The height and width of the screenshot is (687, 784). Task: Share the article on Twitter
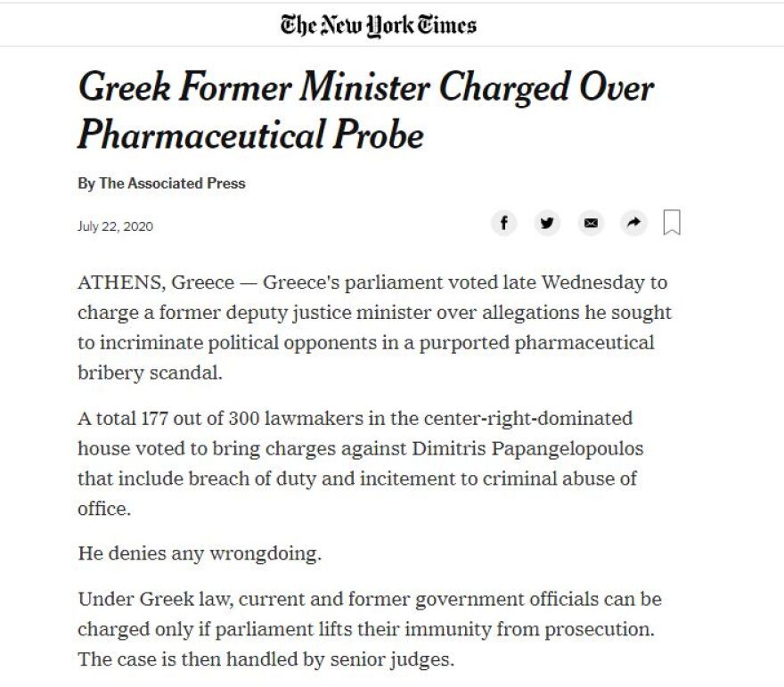[548, 224]
